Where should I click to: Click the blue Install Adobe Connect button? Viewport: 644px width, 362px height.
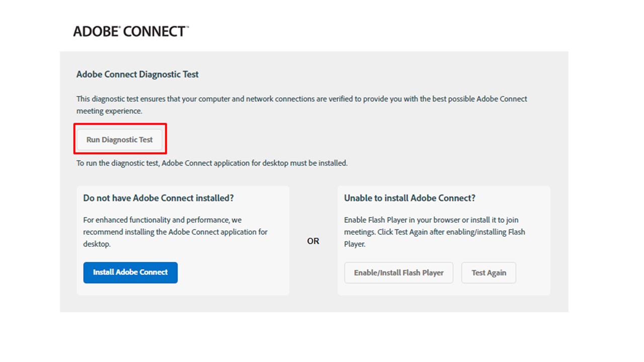coord(130,273)
